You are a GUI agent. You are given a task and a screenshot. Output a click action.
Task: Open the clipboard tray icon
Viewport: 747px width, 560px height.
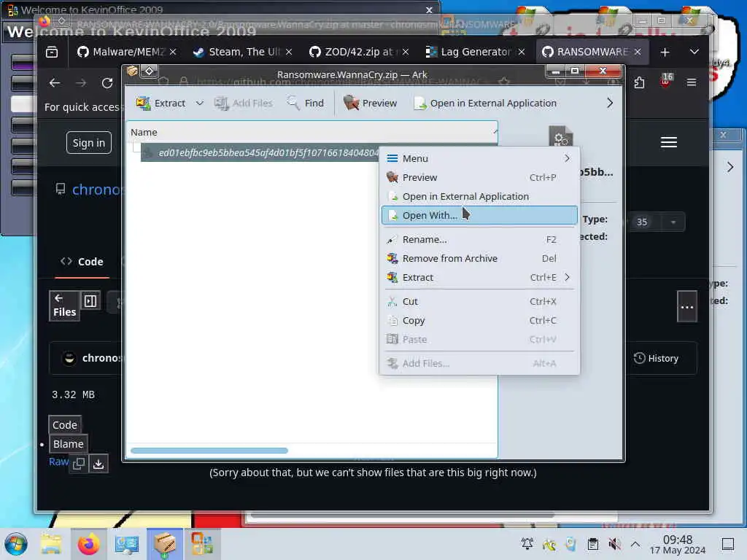click(x=592, y=544)
